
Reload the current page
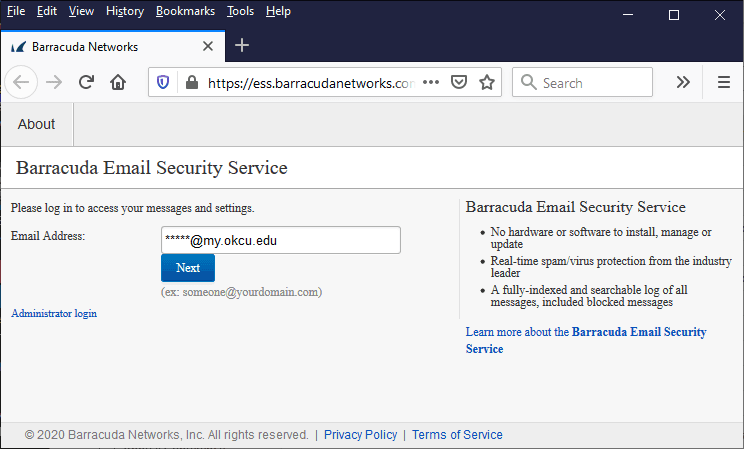pyautogui.click(x=86, y=83)
